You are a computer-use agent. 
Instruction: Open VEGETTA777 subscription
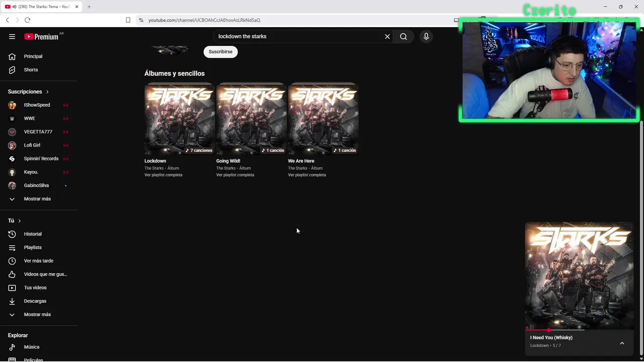39,132
